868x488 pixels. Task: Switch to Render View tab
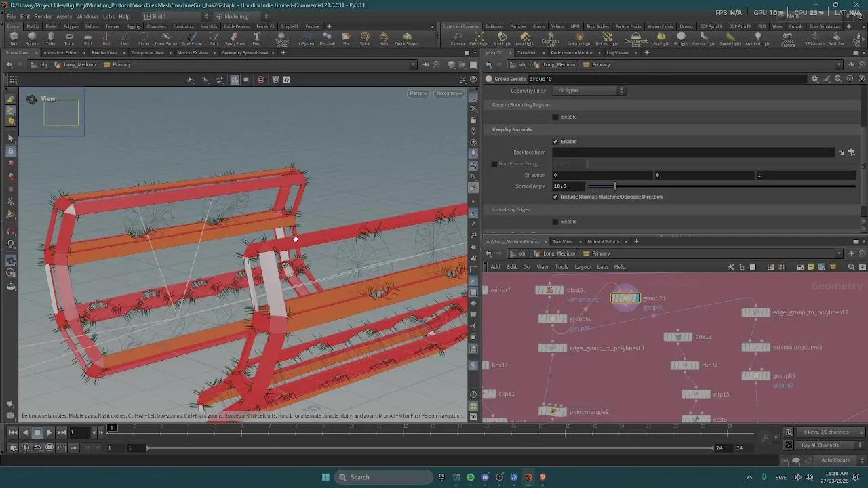pyautogui.click(x=104, y=53)
